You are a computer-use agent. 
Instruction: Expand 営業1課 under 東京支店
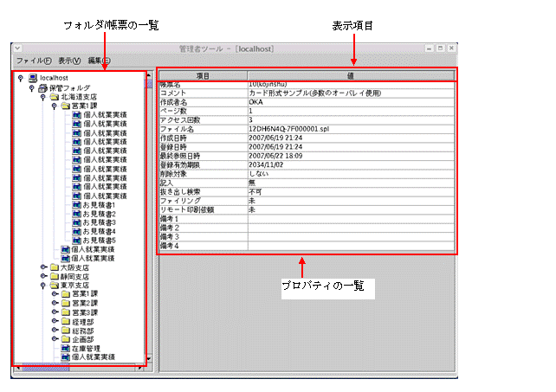[x=55, y=294]
